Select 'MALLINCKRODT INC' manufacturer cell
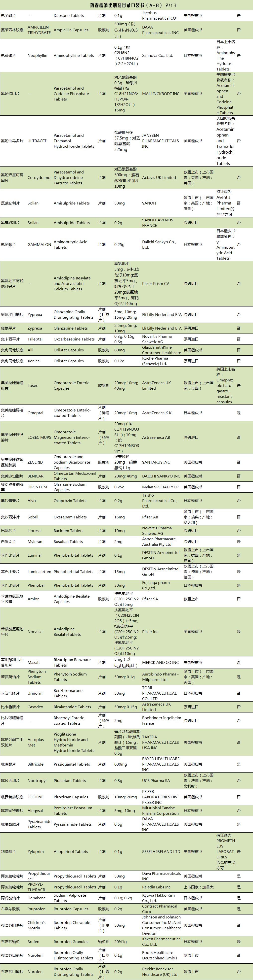The height and width of the screenshot is (980, 253). (x=160, y=94)
